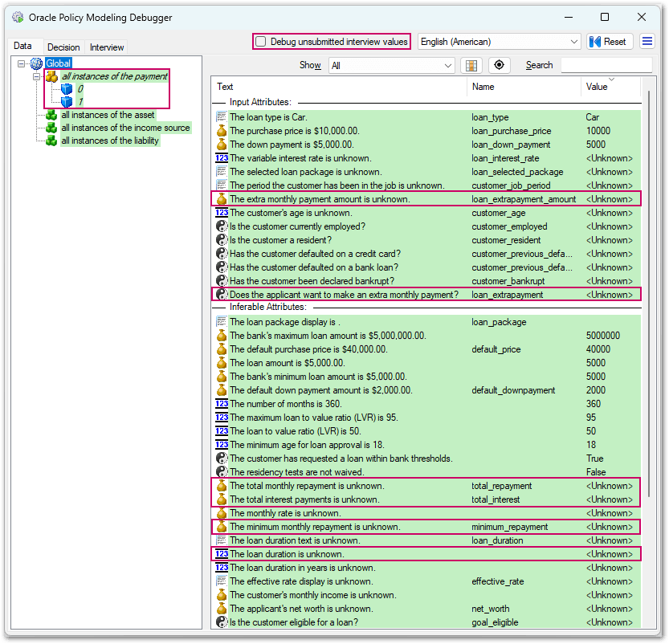669x644 pixels.
Task: Switch to the Data tab
Action: click(22, 46)
